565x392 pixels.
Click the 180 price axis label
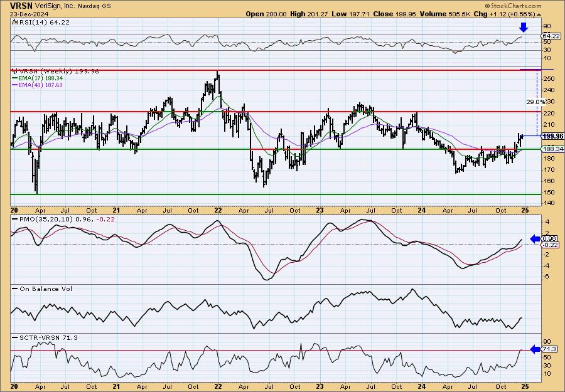[549, 159]
